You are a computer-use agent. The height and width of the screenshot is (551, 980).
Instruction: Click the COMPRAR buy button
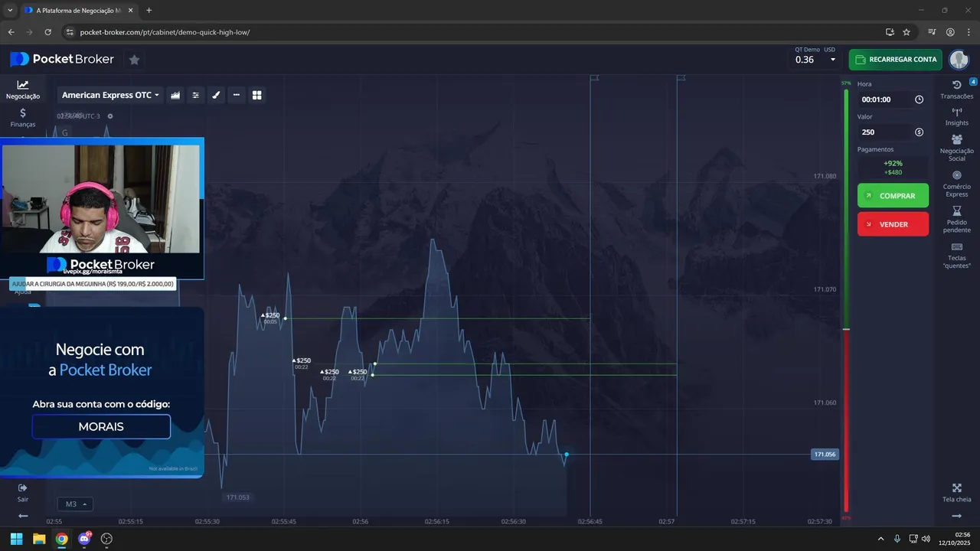[893, 196]
